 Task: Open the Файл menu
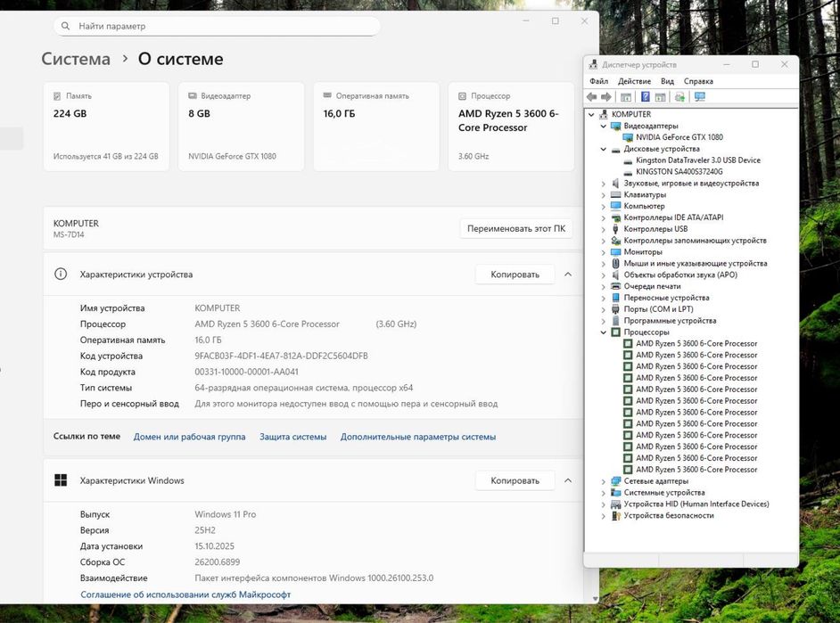599,81
